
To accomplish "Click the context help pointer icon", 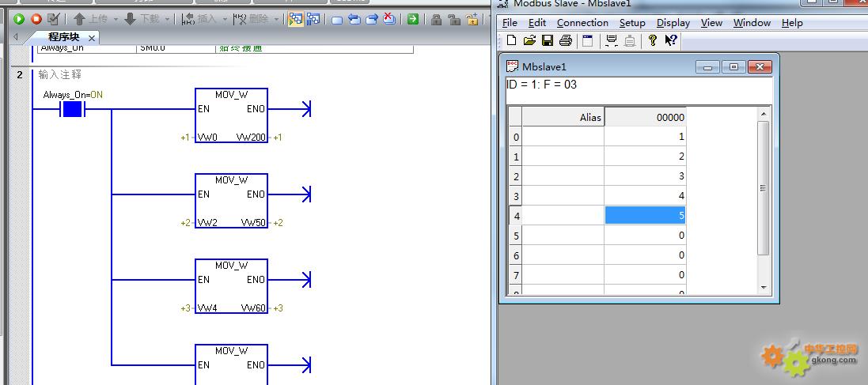I will pos(670,40).
